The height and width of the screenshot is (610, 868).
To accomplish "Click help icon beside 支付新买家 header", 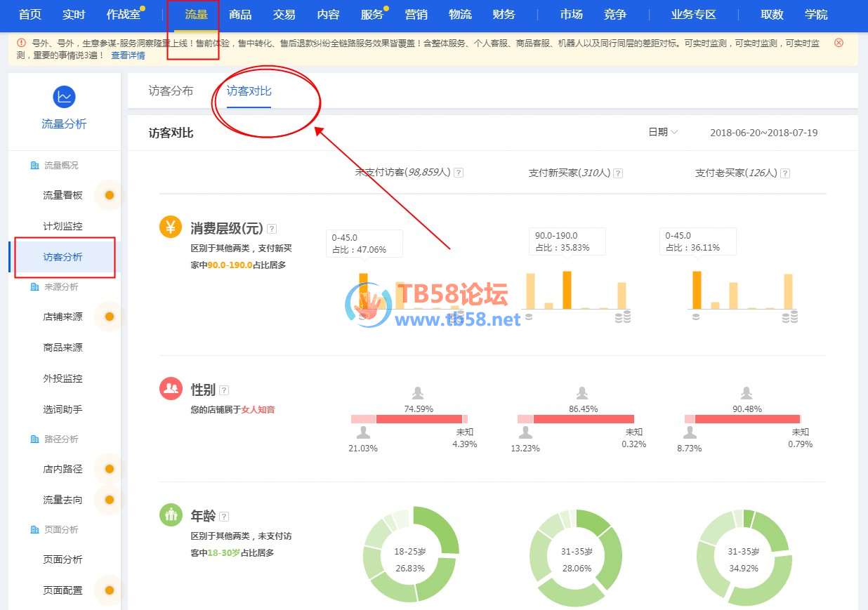I will pos(618,173).
